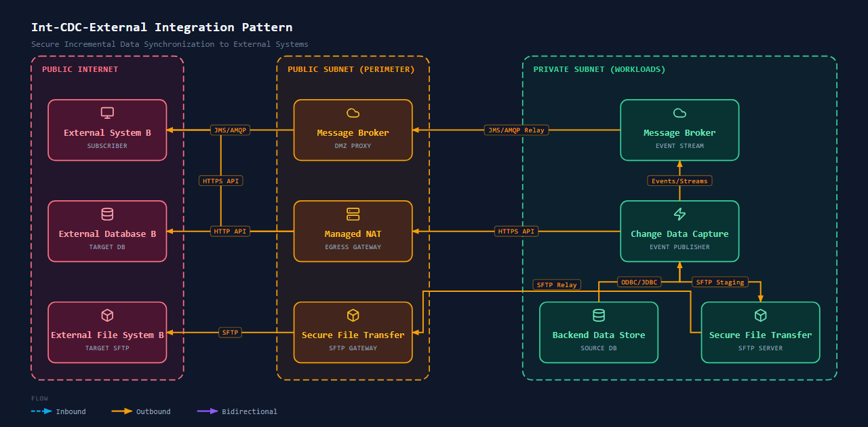The height and width of the screenshot is (427, 868).
Task: Select the External System B node title
Action: click(107, 133)
